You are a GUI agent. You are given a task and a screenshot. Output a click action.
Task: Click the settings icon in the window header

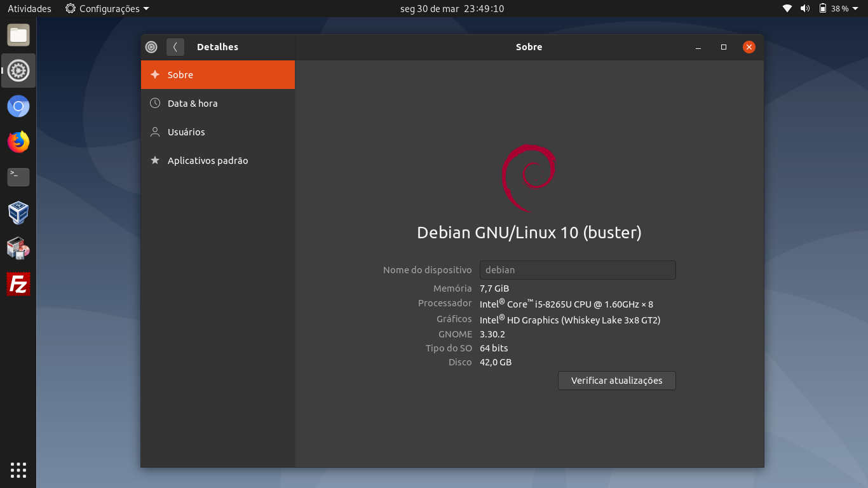151,47
